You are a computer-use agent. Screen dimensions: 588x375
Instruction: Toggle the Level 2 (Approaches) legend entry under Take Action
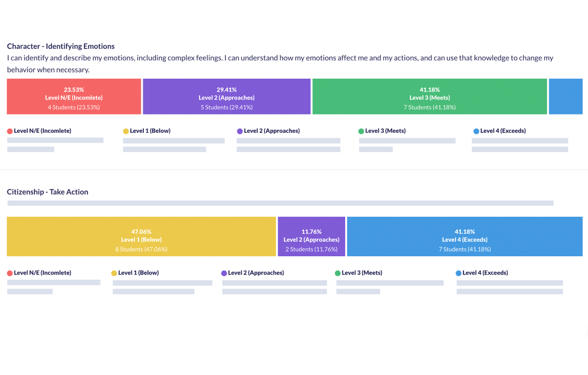click(253, 272)
